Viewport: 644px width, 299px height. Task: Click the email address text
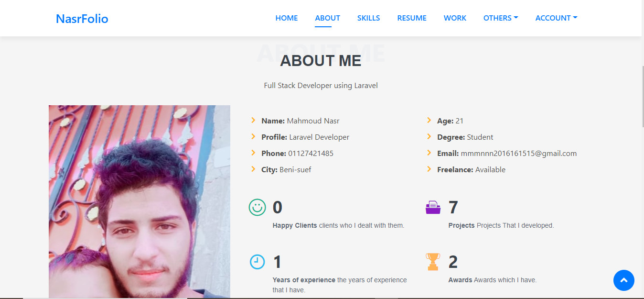point(518,154)
